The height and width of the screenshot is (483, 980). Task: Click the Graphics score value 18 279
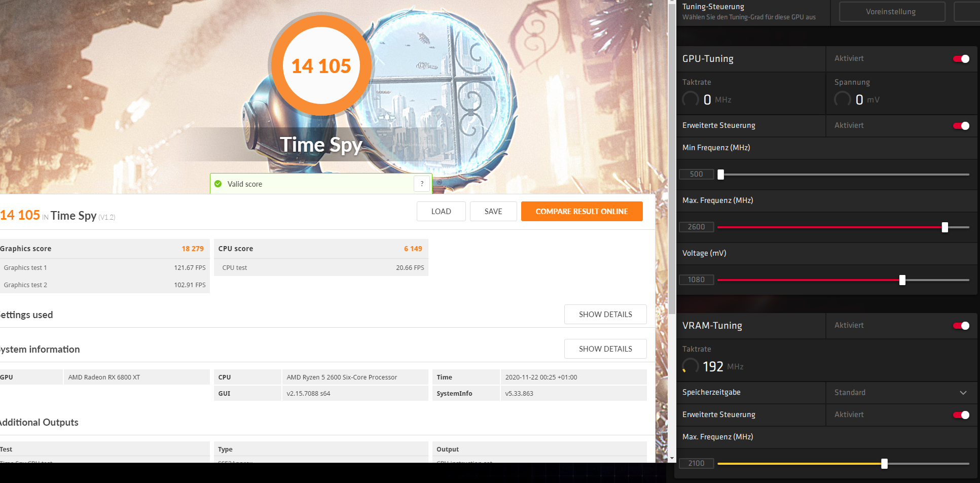[193, 249]
